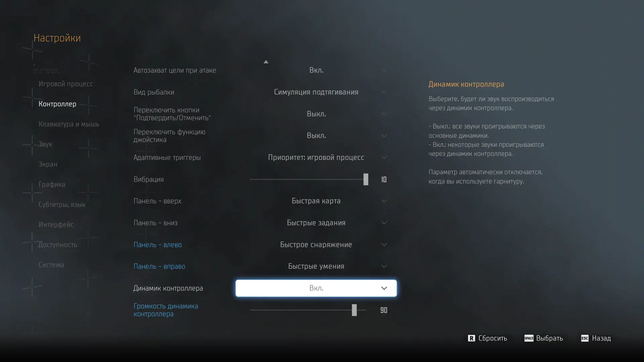Image resolution: width=644 pixels, height=362 pixels.
Task: Click the Приоритет: игровой процесс value
Action: (316, 158)
